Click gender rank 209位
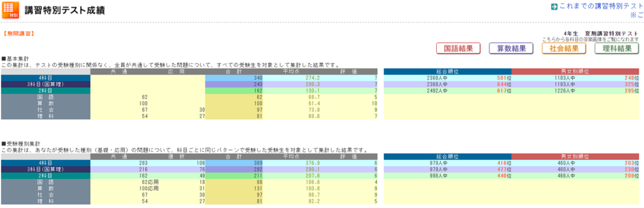This screenshot has width=644, height=208. (x=632, y=175)
